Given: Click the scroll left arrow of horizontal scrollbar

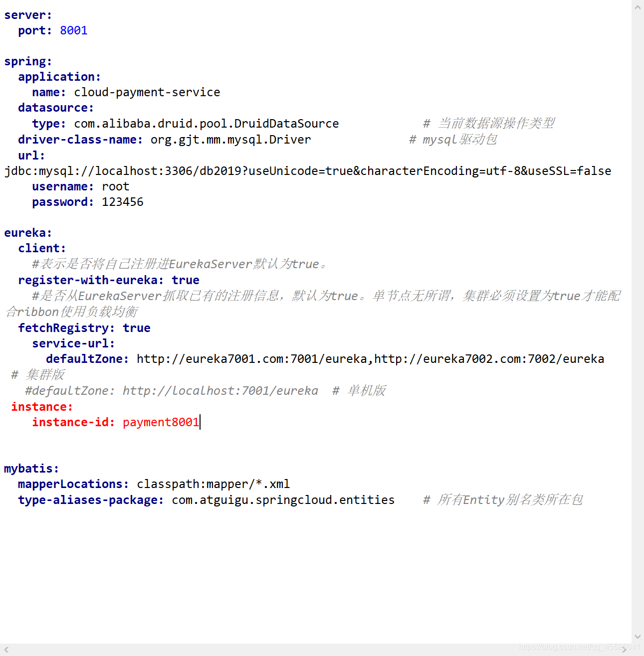Looking at the screenshot, I should (6, 650).
